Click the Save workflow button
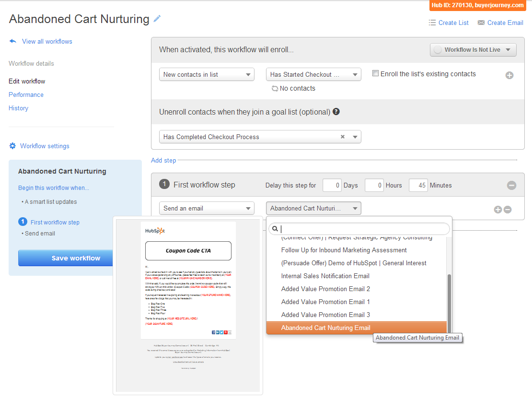532x400 pixels. 66,258
